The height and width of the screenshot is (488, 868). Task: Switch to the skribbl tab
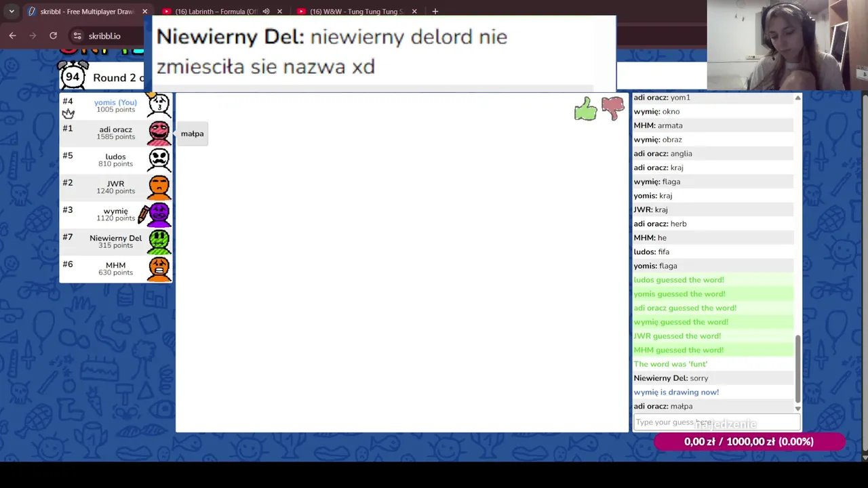[87, 12]
